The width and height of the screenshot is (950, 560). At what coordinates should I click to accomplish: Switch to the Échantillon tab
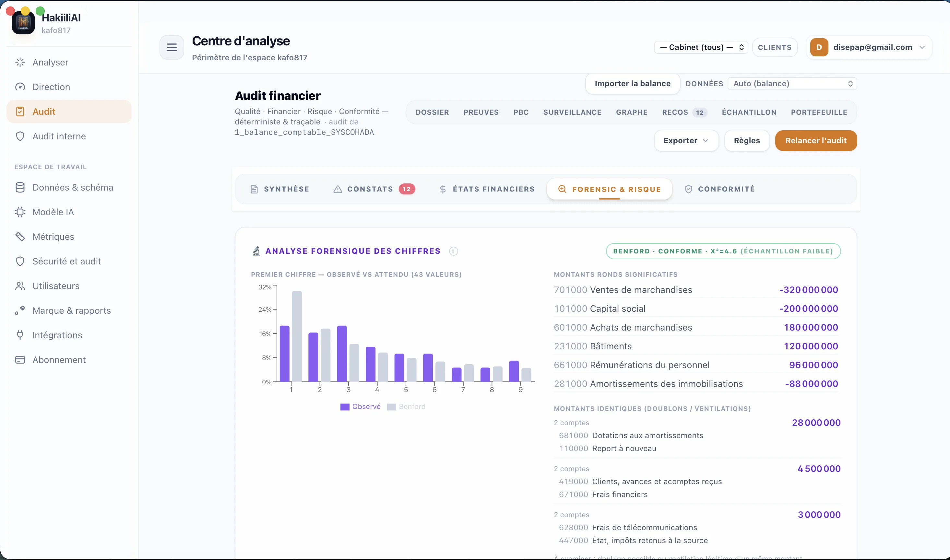coord(749,112)
